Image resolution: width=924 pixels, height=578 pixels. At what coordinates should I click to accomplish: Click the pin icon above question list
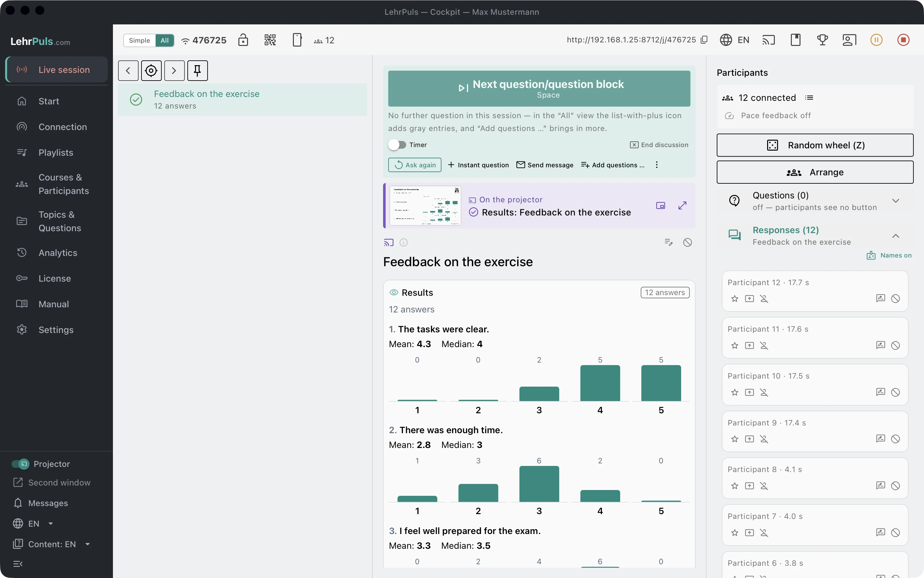[197, 71]
